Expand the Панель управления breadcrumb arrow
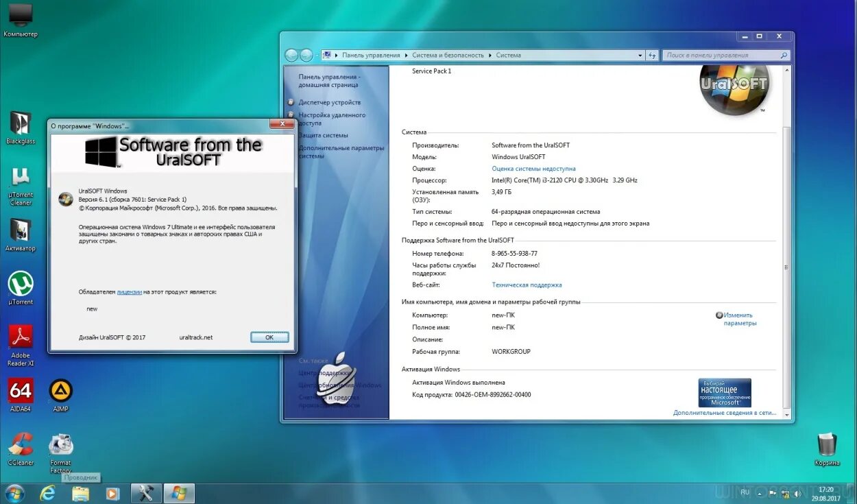 [406, 56]
